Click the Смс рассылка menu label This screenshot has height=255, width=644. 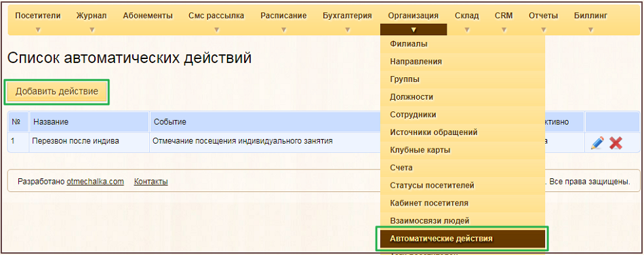coord(216,16)
